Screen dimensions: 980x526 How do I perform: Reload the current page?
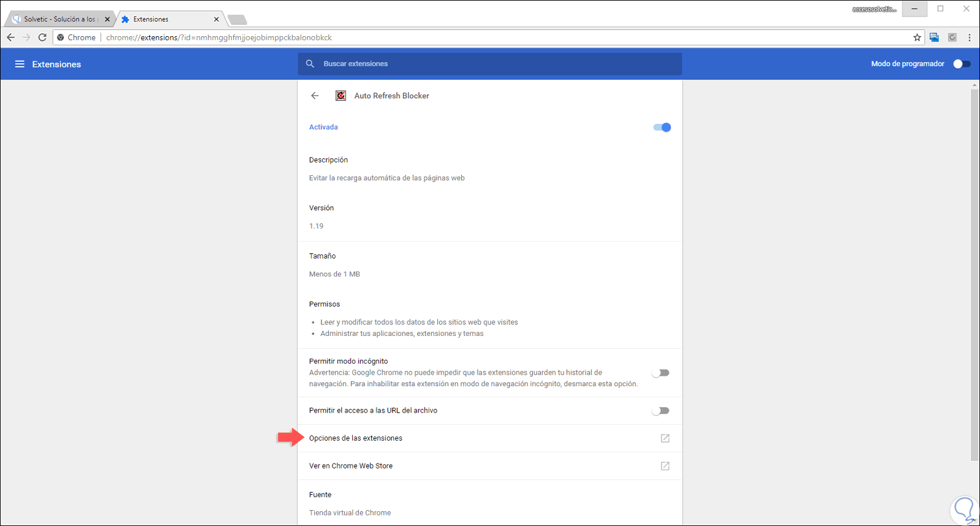(42, 37)
